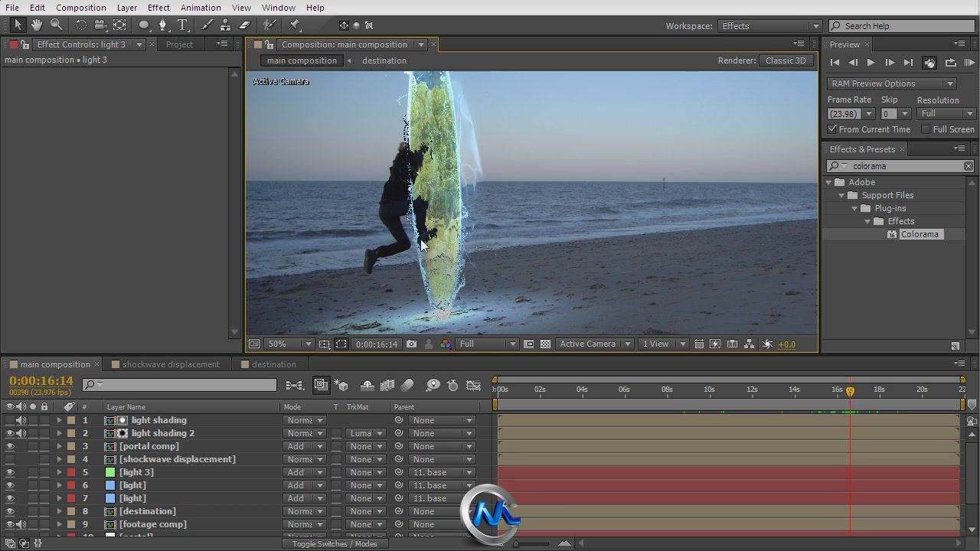This screenshot has height=551, width=980.
Task: Click the Classic 3D renderer button
Action: [x=786, y=60]
